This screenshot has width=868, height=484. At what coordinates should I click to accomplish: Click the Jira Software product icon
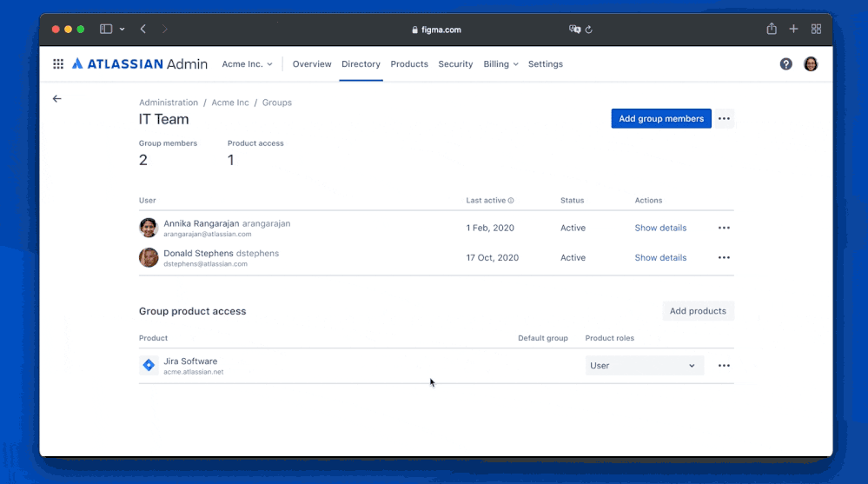[x=149, y=365]
